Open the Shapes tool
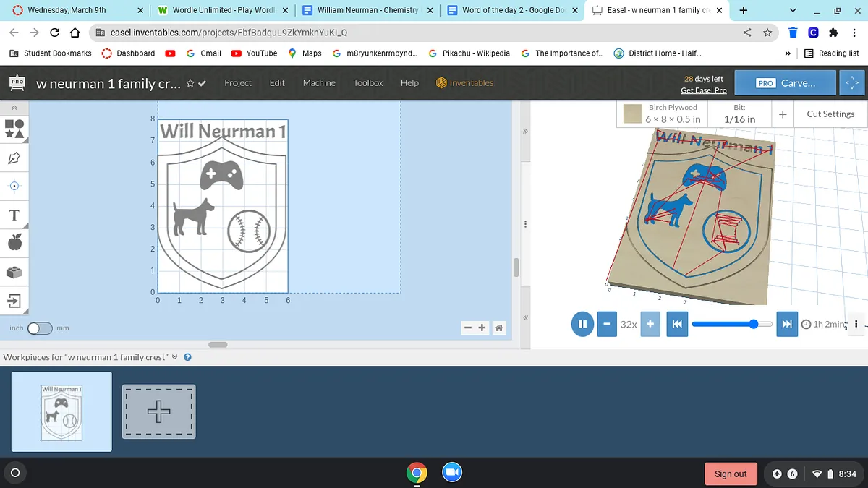The width and height of the screenshot is (868, 488). 14,129
